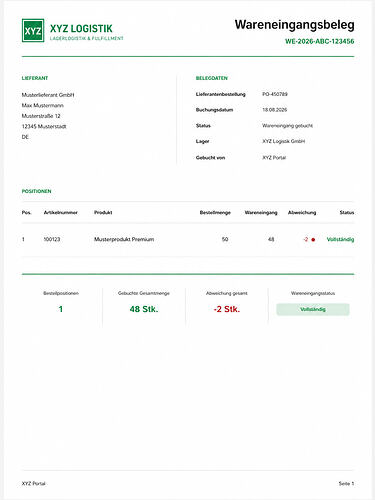Click warehouse value XYZ Logistik GmbH
Viewport: 375px width, 500px height.
click(284, 141)
